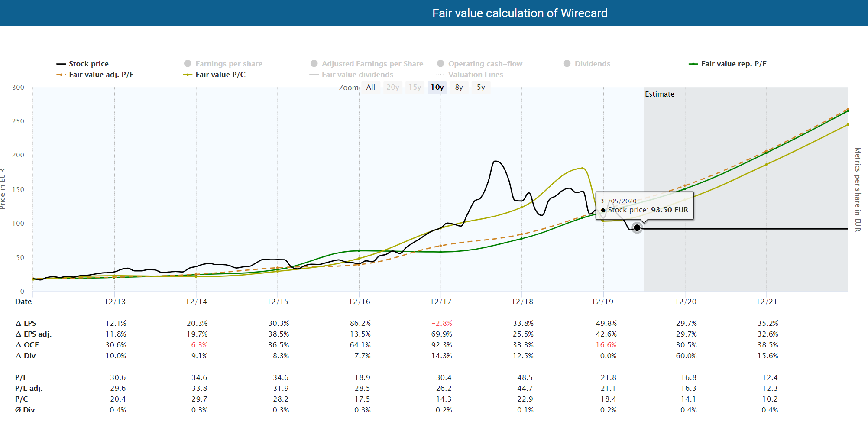Select the All zoom range
Image resolution: width=868 pixels, height=422 pixels.
[371, 87]
